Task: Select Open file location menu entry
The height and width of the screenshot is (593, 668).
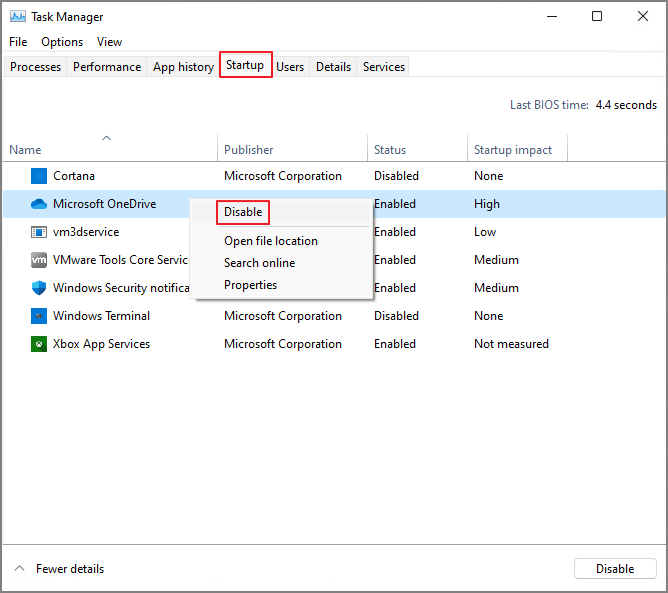Action: (271, 241)
